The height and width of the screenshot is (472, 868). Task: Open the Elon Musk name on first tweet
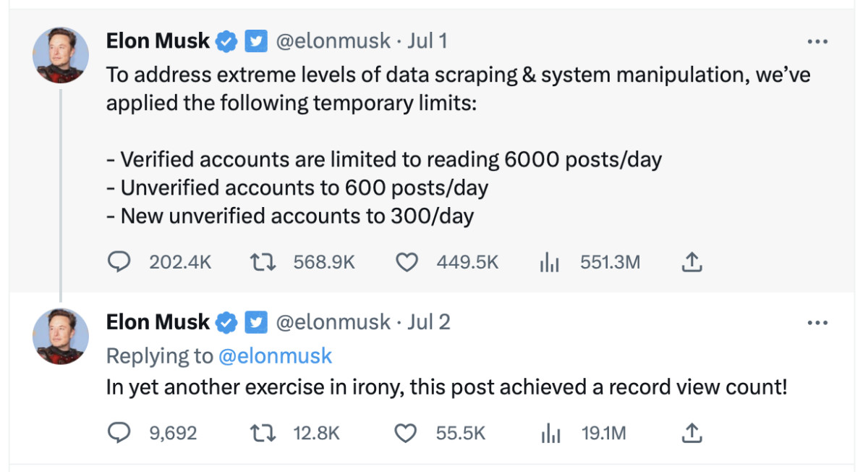pyautogui.click(x=158, y=41)
